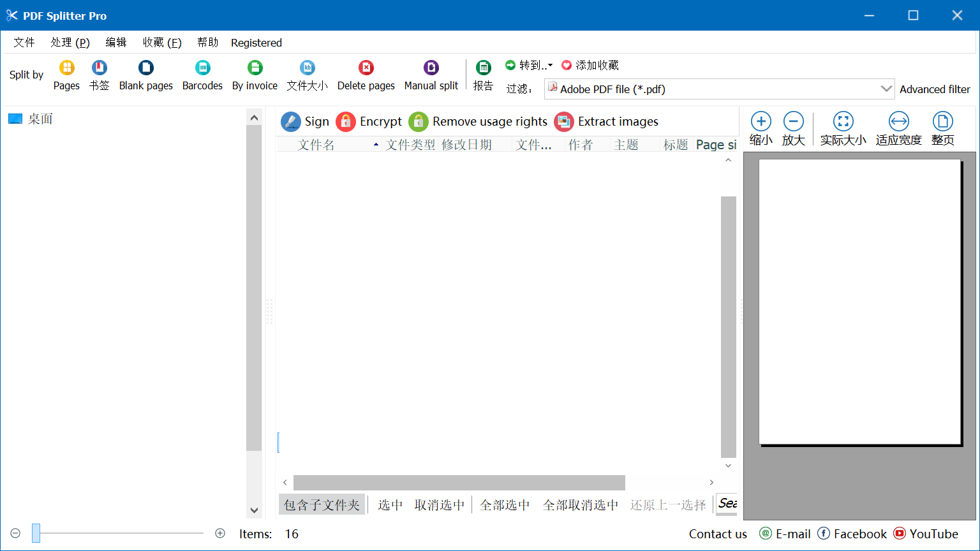Viewport: 980px width, 551px height.
Task: Click the Contact us text
Action: 718,534
